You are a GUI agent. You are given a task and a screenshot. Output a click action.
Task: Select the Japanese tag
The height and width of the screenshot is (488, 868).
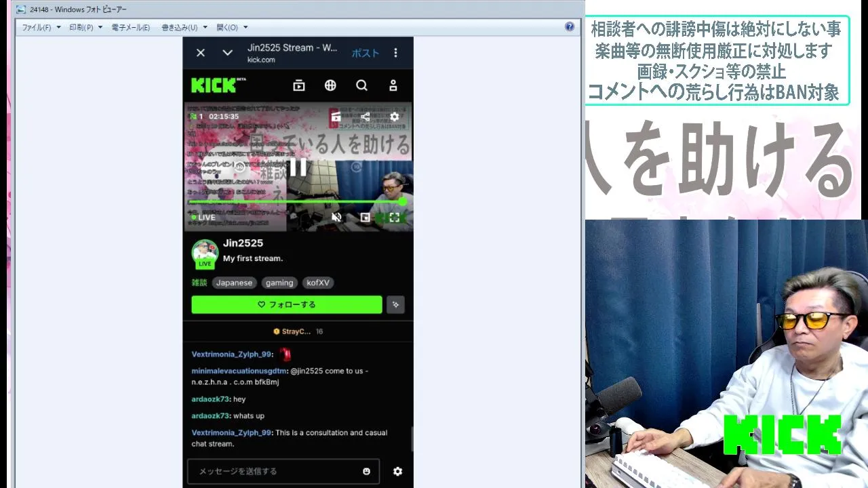pyautogui.click(x=234, y=283)
